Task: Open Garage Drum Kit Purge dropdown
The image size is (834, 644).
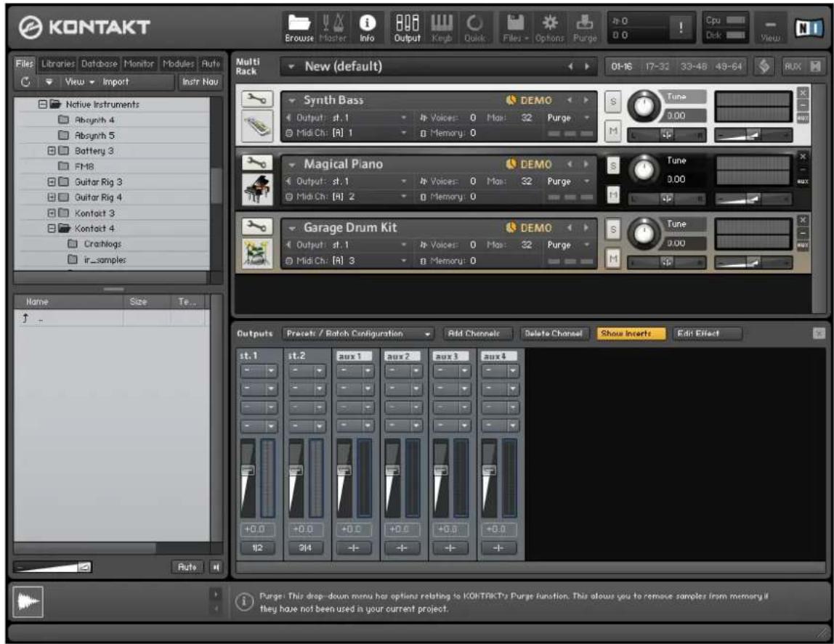Action: [569, 245]
